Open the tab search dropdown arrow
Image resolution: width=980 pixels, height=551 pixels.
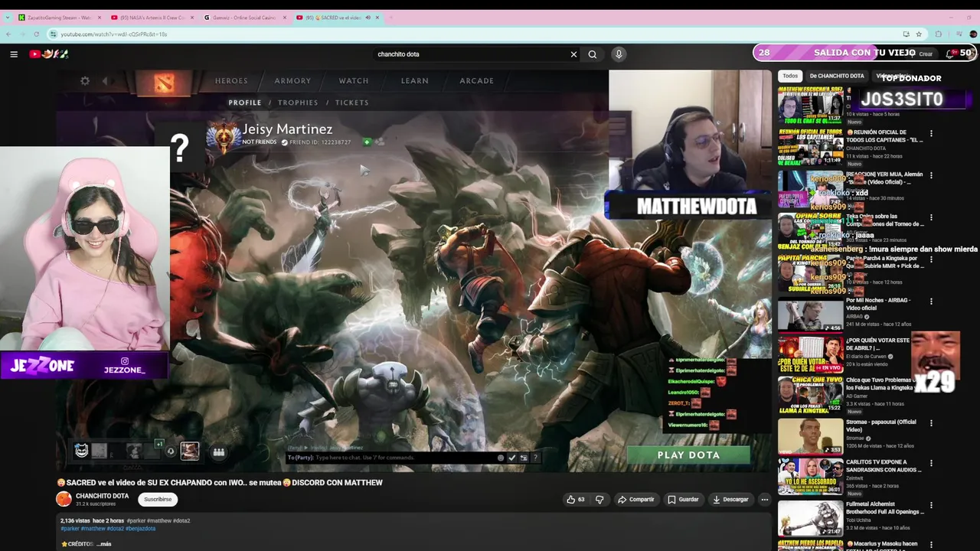point(8,17)
